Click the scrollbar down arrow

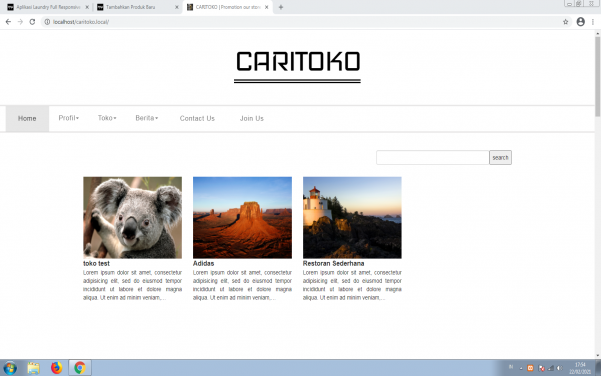598,356
